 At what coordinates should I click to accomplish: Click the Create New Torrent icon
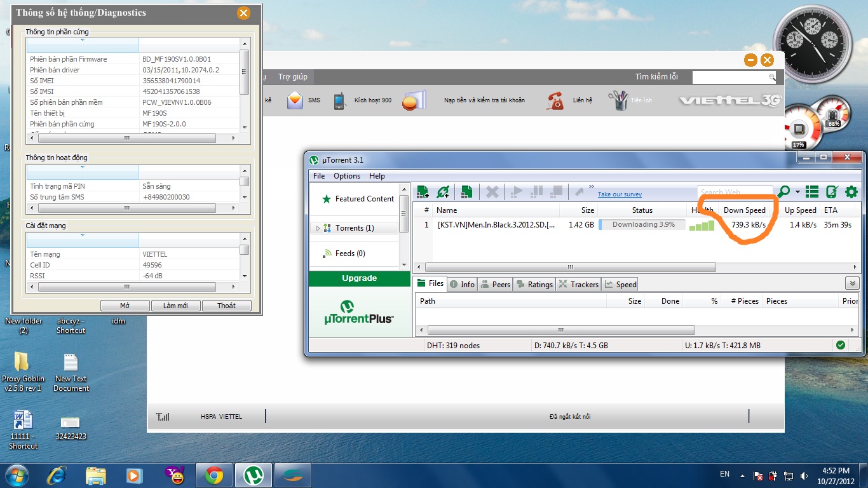click(x=466, y=192)
